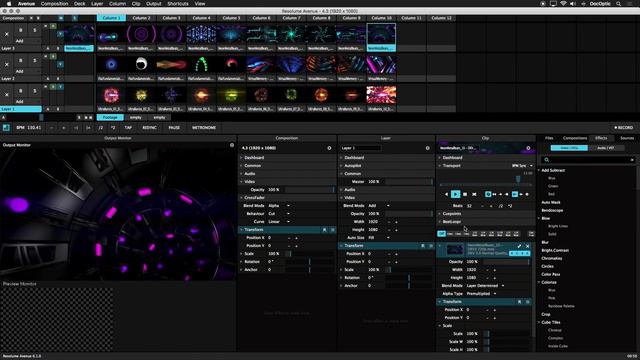640x360 pixels.
Task: Click the Clip Transform preset icon
Action: pyautogui.click(x=520, y=302)
